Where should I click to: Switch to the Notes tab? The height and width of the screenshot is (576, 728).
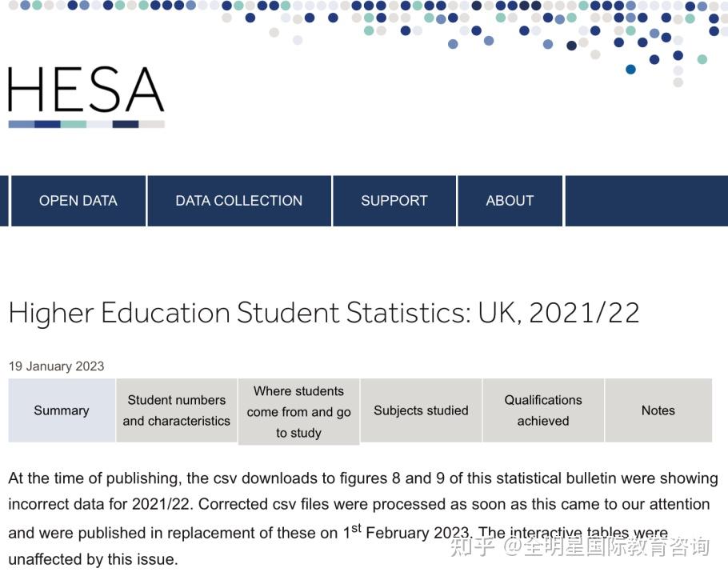[658, 410]
